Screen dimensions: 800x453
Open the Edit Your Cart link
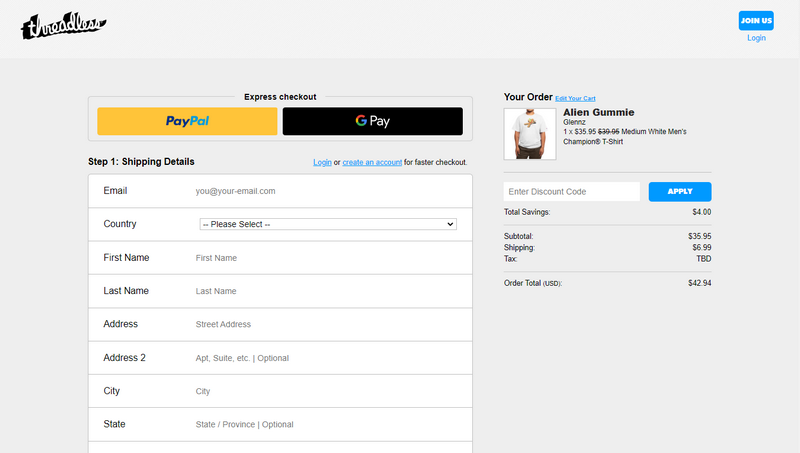[x=575, y=98]
